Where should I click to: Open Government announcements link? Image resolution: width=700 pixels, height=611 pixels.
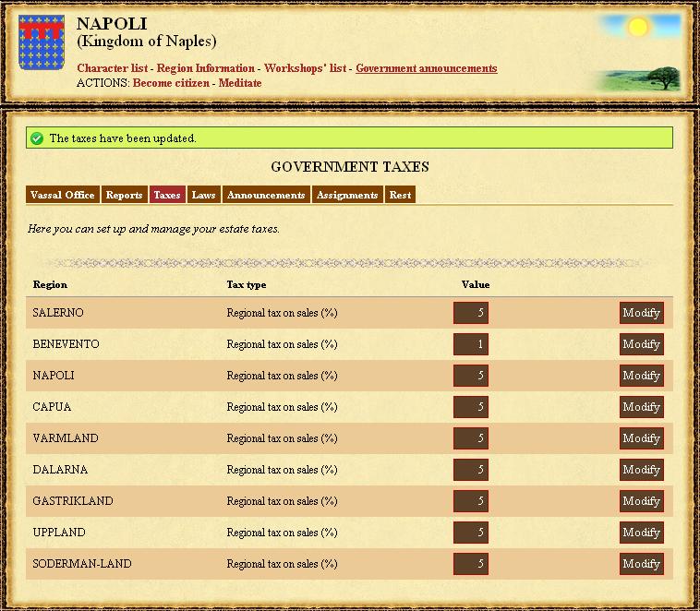coord(426,68)
